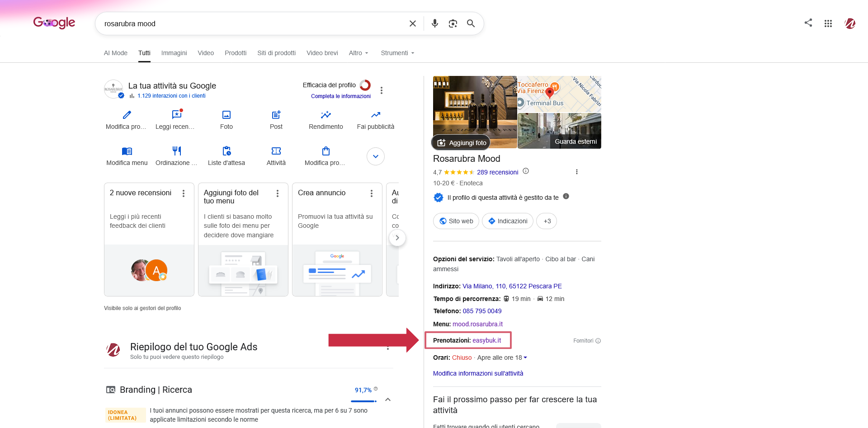Select the Tutti tab
Image resolution: width=868 pixels, height=428 pixels.
(x=144, y=53)
